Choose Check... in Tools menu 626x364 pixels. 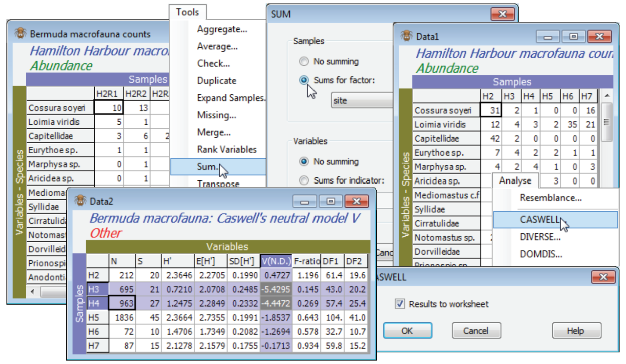pyautogui.click(x=213, y=64)
